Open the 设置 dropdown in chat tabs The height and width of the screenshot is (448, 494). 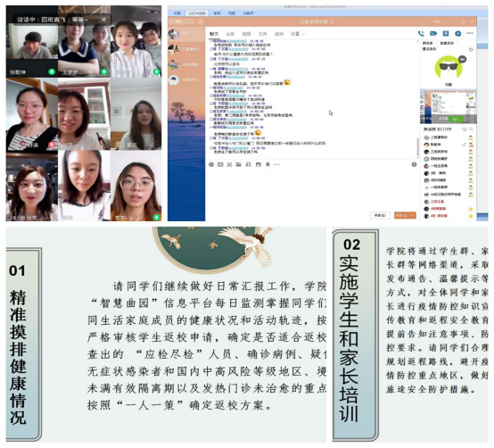coord(298,34)
